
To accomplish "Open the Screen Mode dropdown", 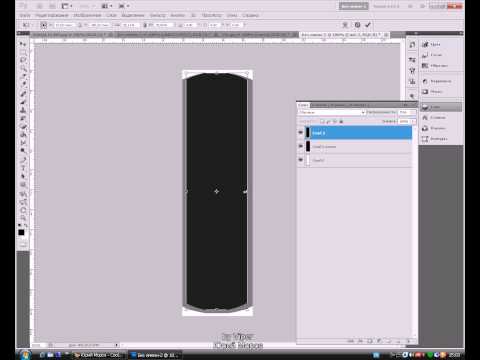I will [x=124, y=6].
